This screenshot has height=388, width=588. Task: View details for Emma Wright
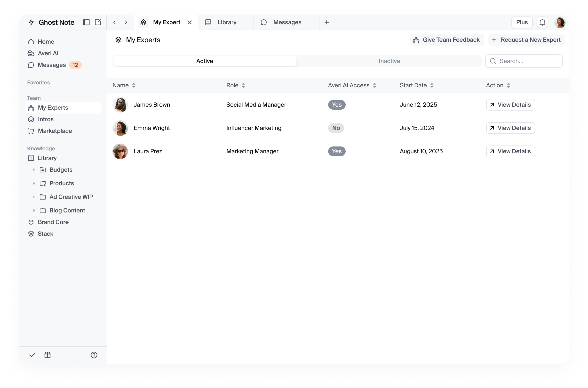click(510, 128)
